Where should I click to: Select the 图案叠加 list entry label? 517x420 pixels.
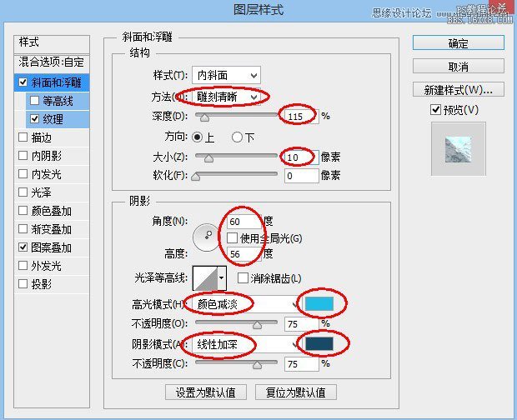[x=51, y=247]
